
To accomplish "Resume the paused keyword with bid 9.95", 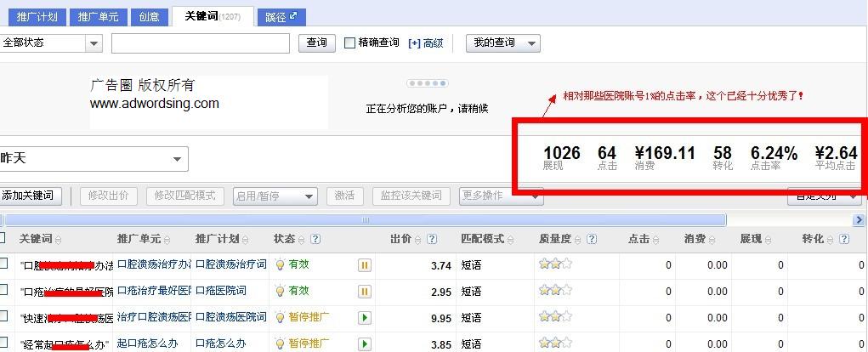I will [x=365, y=318].
